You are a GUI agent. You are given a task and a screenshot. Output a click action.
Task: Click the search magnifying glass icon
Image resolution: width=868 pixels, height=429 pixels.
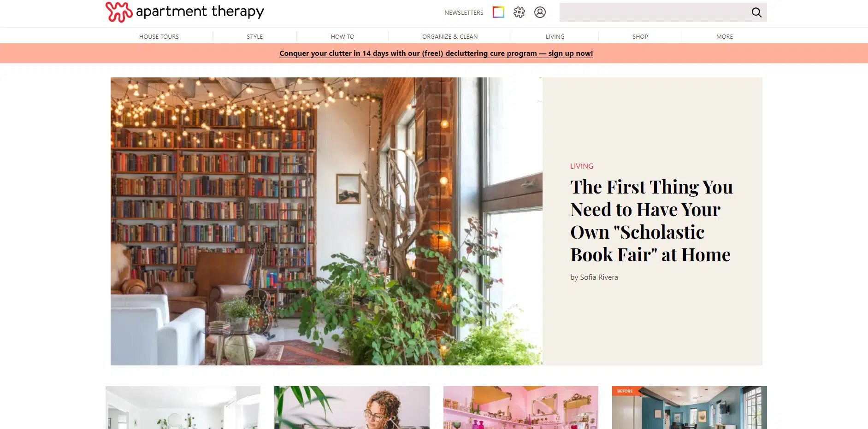[x=756, y=12]
